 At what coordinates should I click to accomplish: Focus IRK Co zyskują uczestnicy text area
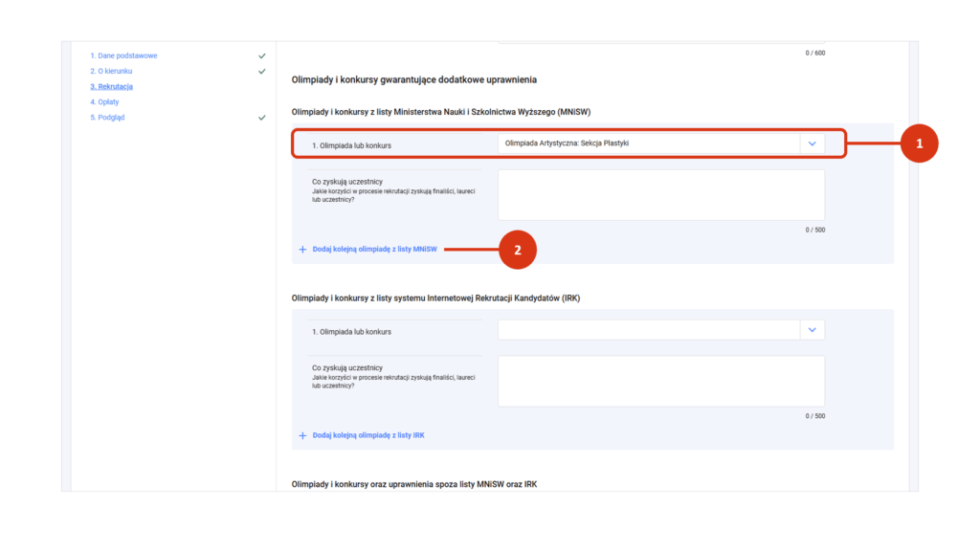point(660,381)
